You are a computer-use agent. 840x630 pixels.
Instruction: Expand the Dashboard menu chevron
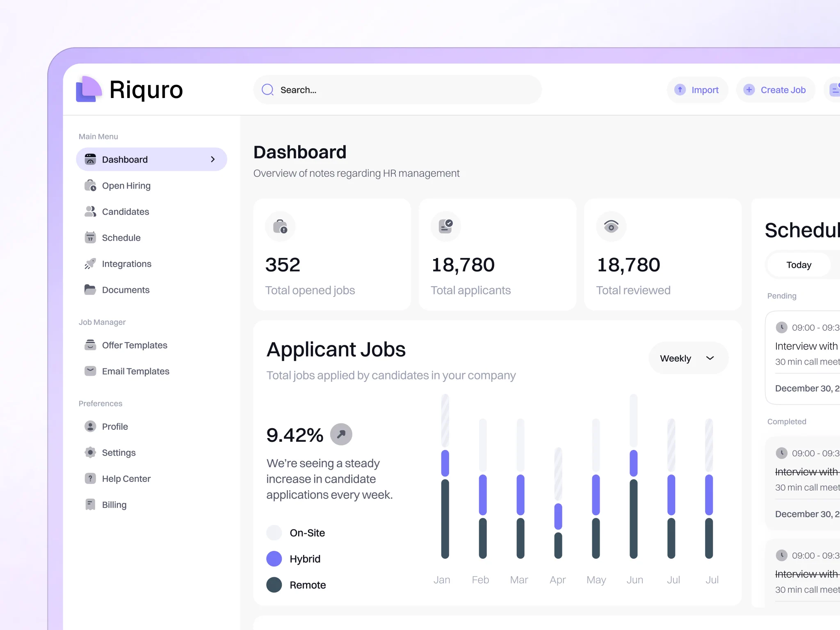212,159
